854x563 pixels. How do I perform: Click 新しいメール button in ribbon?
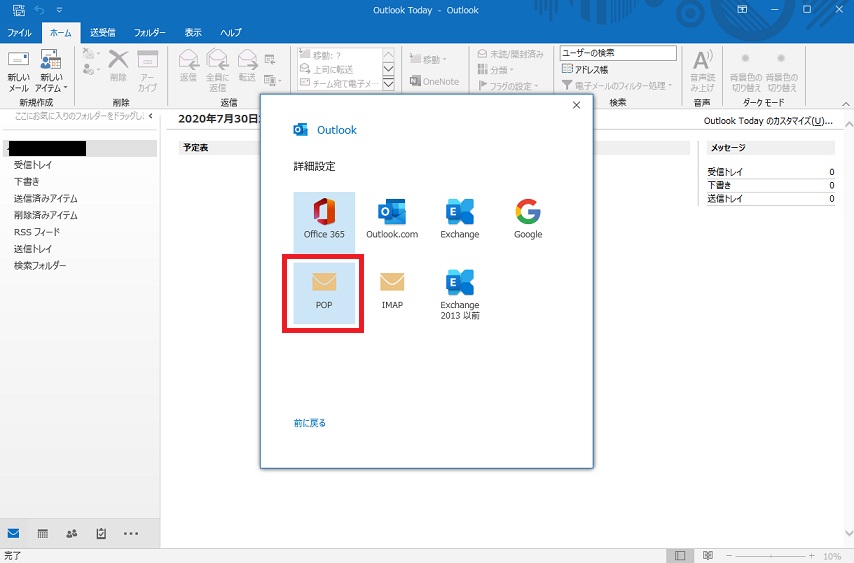click(x=18, y=70)
